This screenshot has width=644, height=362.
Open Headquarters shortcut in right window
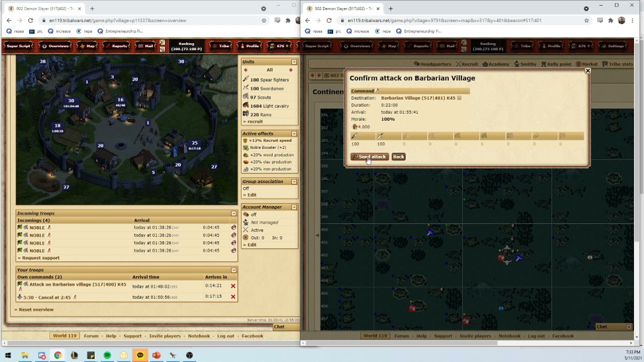tap(432, 64)
